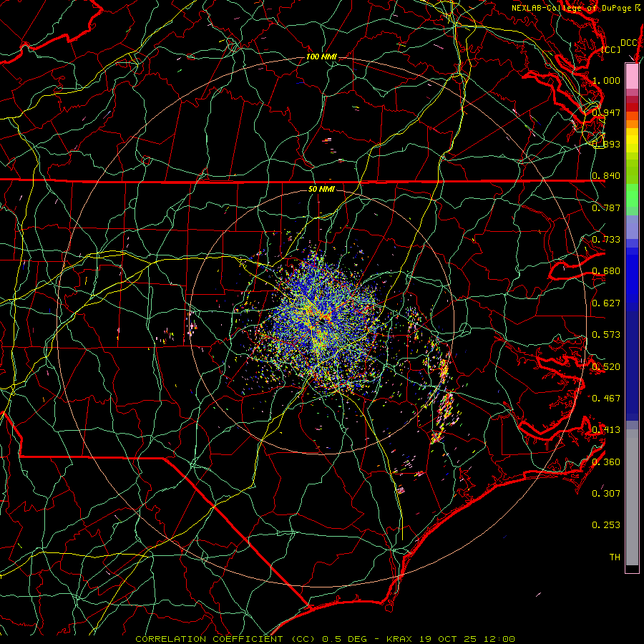Click the 12:00 time stamp

click(499, 639)
